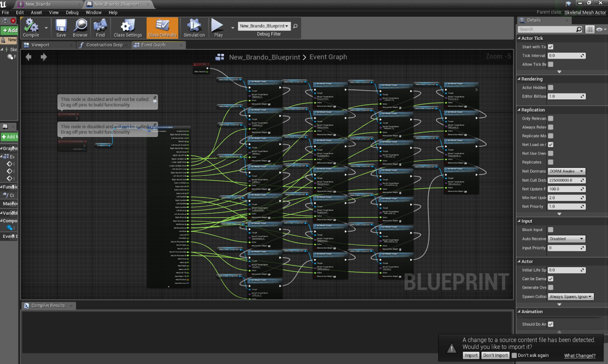This screenshot has height=364, width=608.
Task: Switch to the Construction Script tab
Action: [x=104, y=45]
